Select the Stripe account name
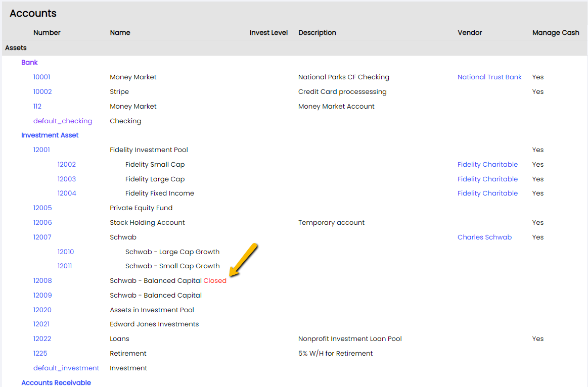This screenshot has height=387, width=588. (119, 91)
